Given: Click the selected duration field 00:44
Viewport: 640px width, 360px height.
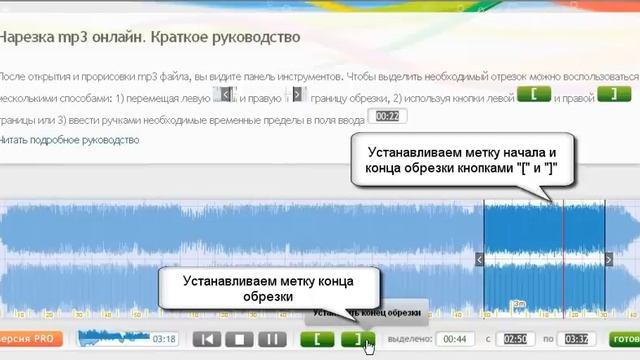Looking at the screenshot, I should (x=455, y=339).
